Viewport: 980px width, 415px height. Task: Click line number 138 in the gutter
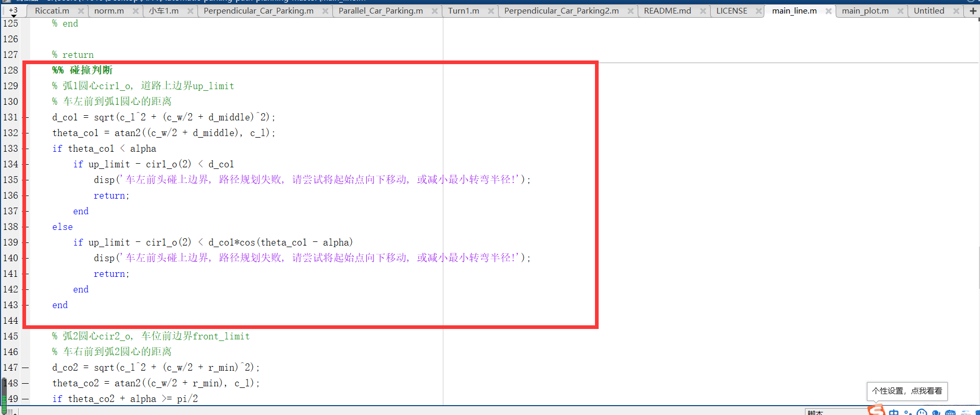[10, 227]
